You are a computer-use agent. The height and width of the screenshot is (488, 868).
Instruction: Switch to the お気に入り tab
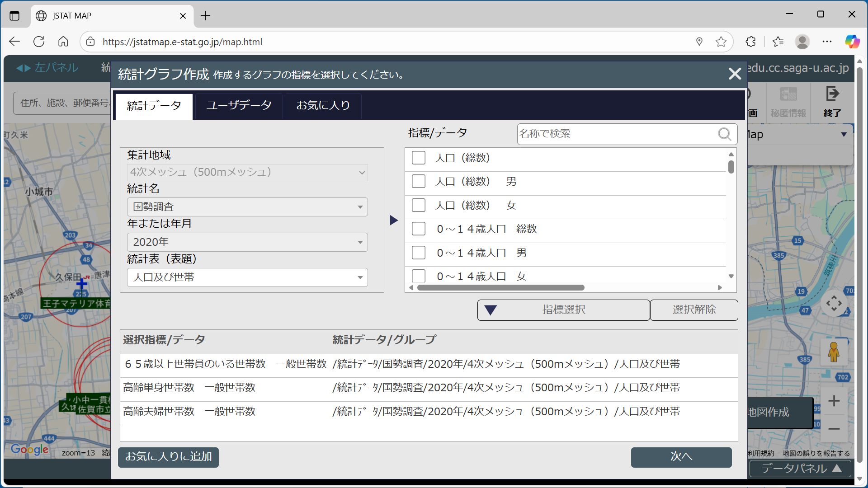(323, 106)
